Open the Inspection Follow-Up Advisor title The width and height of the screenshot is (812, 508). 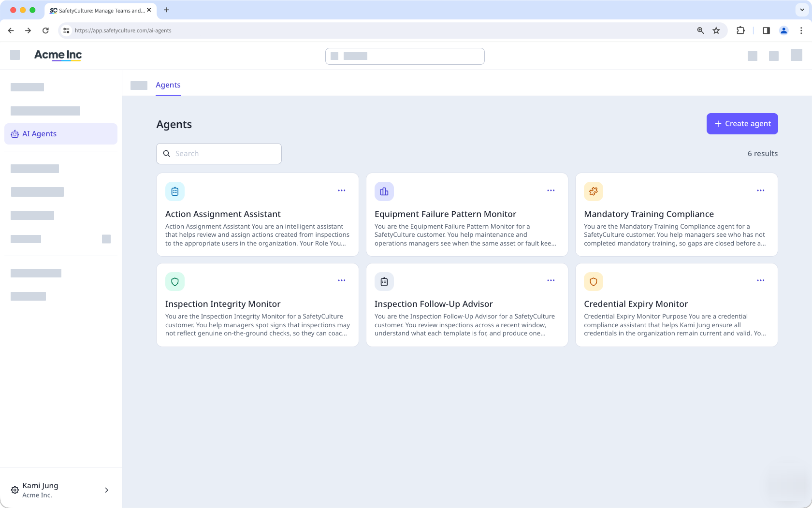pyautogui.click(x=434, y=304)
